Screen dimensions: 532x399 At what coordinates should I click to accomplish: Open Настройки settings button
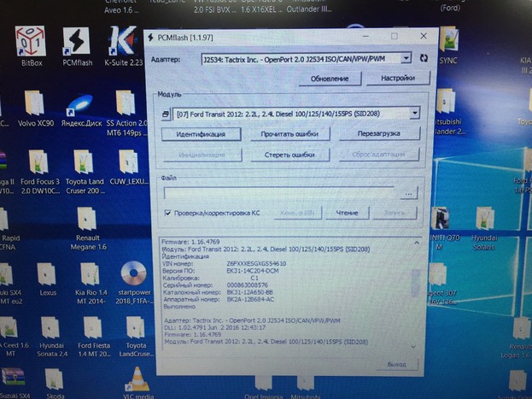click(x=397, y=78)
